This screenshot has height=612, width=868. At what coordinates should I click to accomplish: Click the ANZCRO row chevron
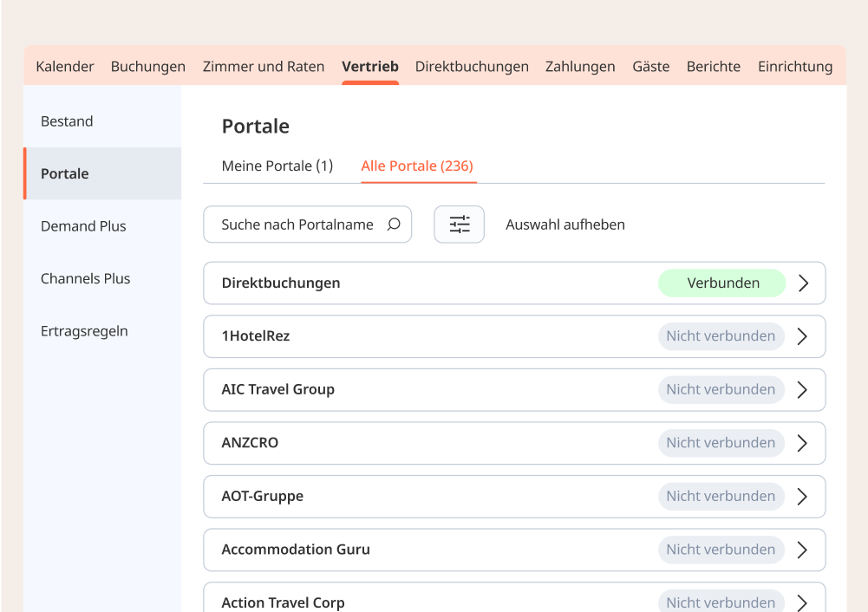click(802, 443)
